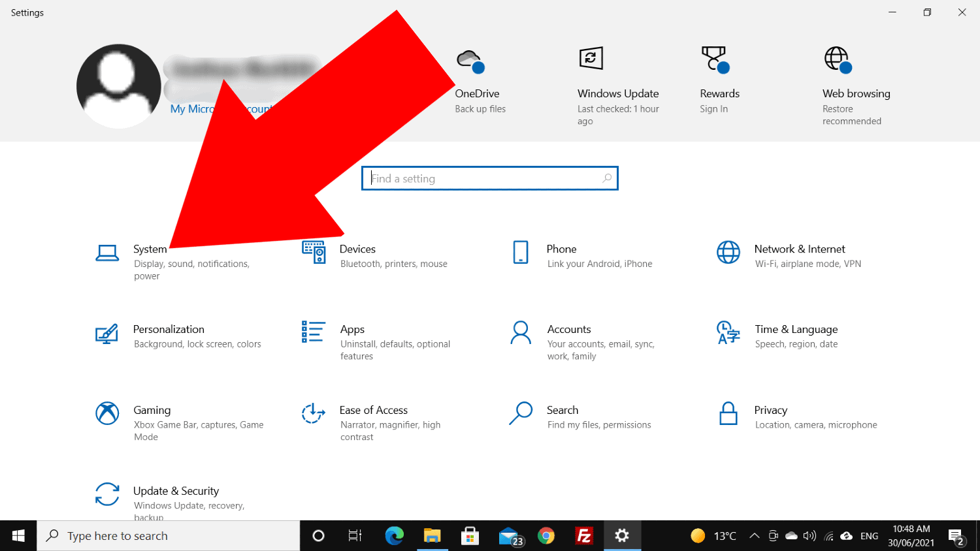Click the Accounts person icon
Screen dimensions: 980x551
tap(521, 332)
